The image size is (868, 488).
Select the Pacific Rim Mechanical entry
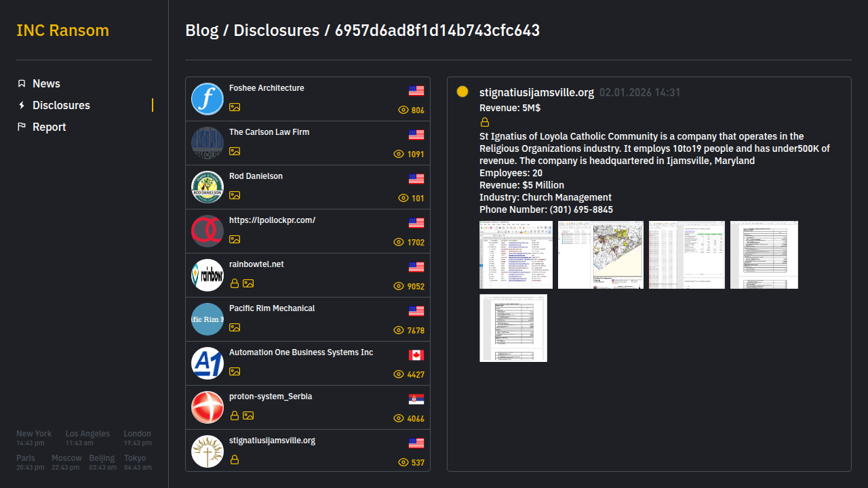tap(272, 308)
